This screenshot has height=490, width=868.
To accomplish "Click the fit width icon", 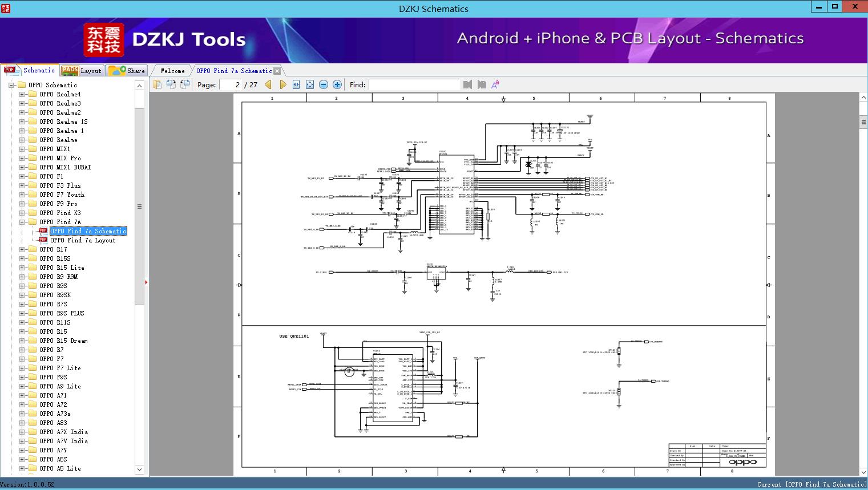I will 296,84.
